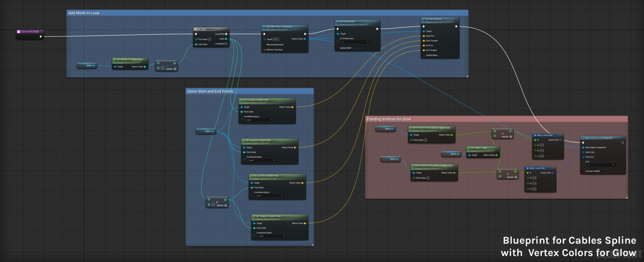The height and width of the screenshot is (262, 644).
Task: Click B value field on upper Make LinearColor
Action: coord(541,151)
